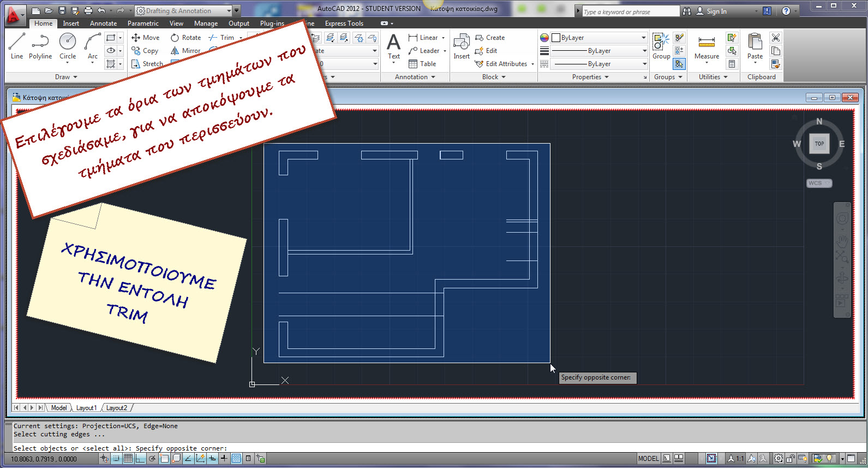
Task: Click the Rotate tool
Action: [x=185, y=38]
